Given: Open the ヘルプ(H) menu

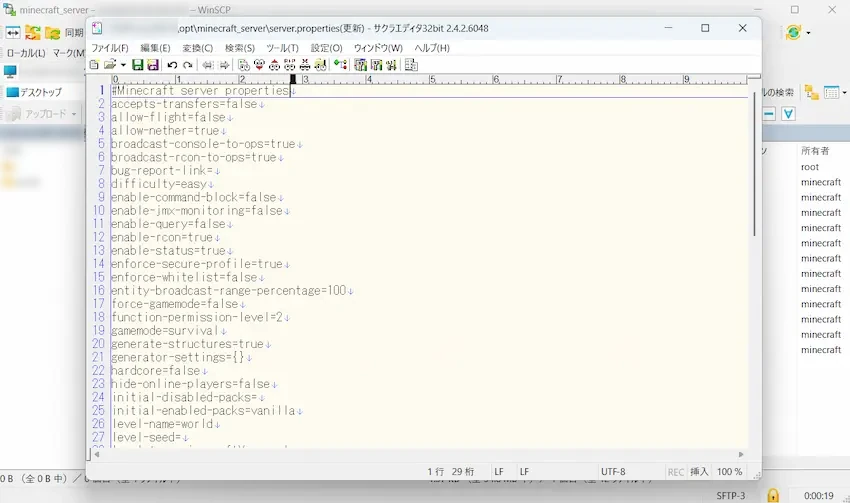Looking at the screenshot, I should click(432, 48).
